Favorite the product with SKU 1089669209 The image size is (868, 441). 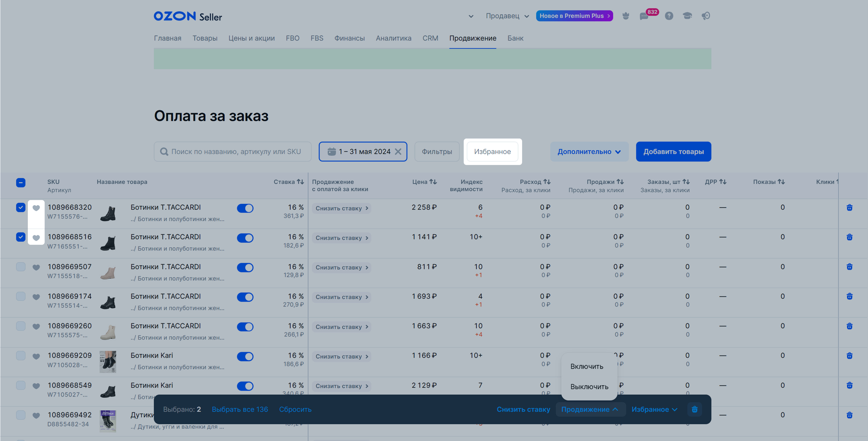36,356
